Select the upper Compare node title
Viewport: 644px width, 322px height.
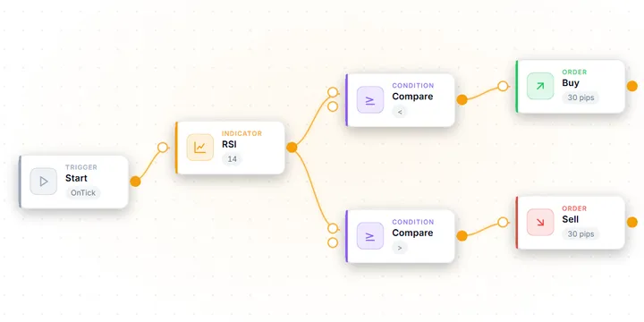pos(412,97)
